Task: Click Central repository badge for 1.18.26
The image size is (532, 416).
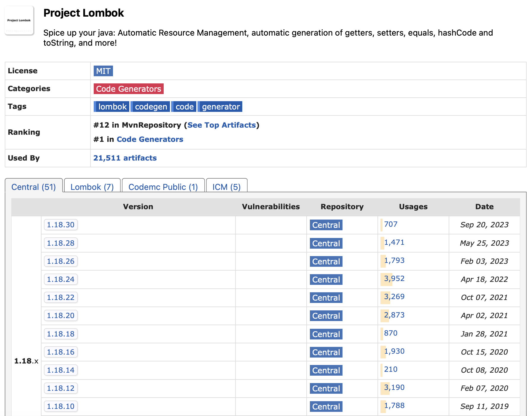Action: coord(326,261)
